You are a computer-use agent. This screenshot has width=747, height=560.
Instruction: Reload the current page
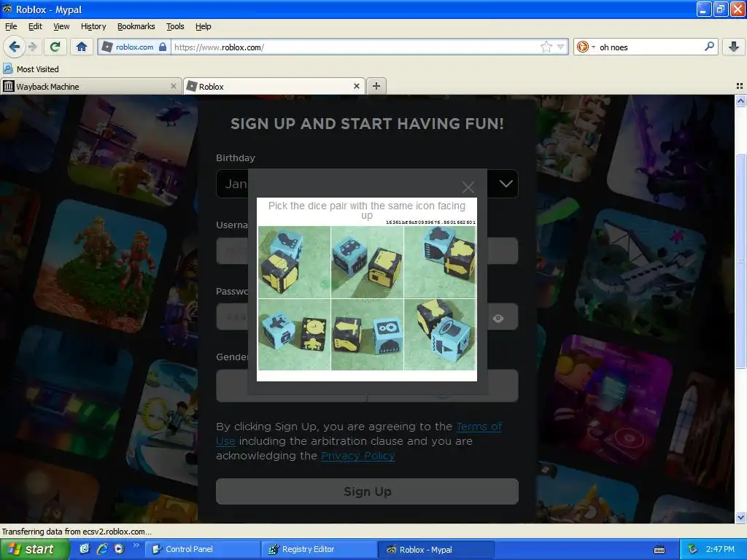click(x=55, y=47)
